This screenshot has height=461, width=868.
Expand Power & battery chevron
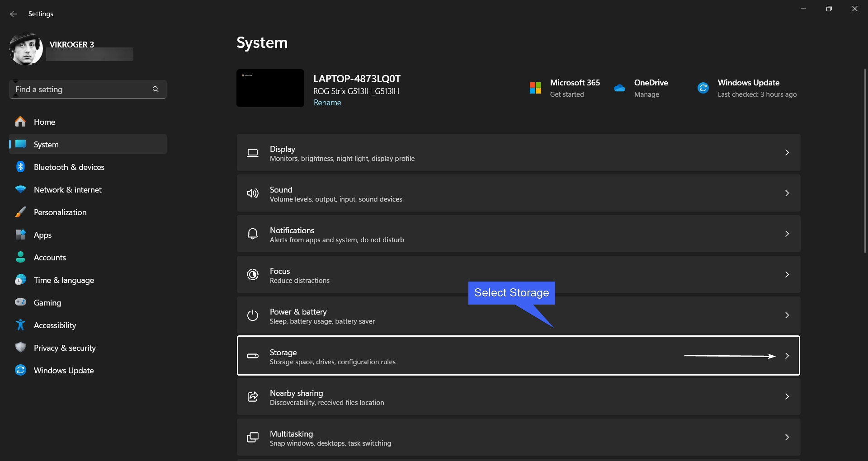click(787, 315)
